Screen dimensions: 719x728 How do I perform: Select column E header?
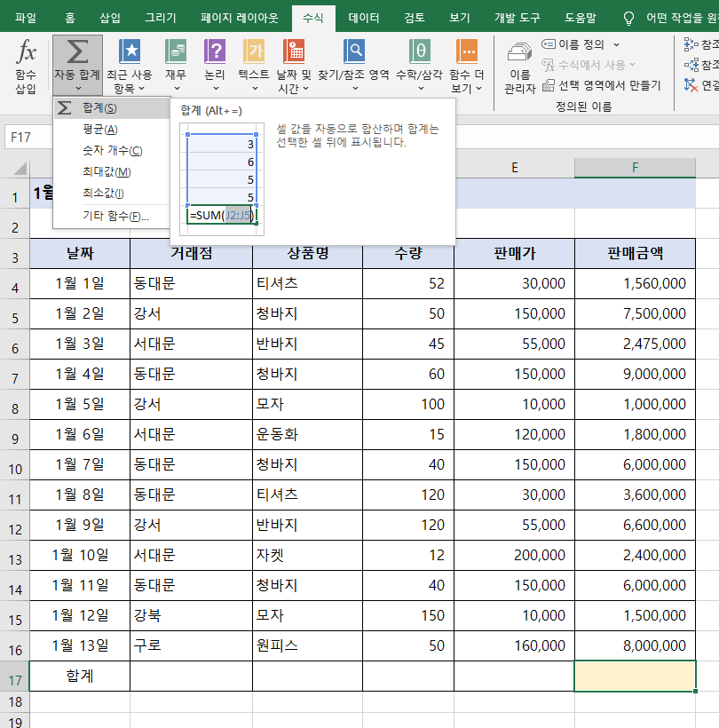(515, 168)
